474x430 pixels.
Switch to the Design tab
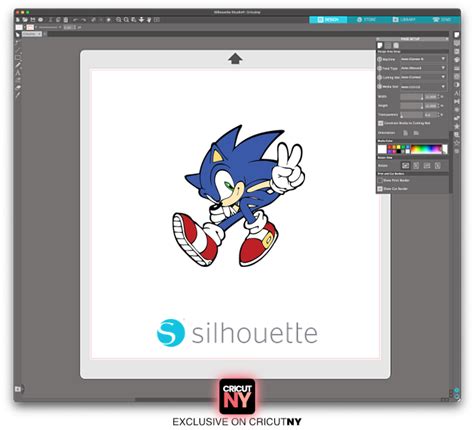[x=328, y=20]
